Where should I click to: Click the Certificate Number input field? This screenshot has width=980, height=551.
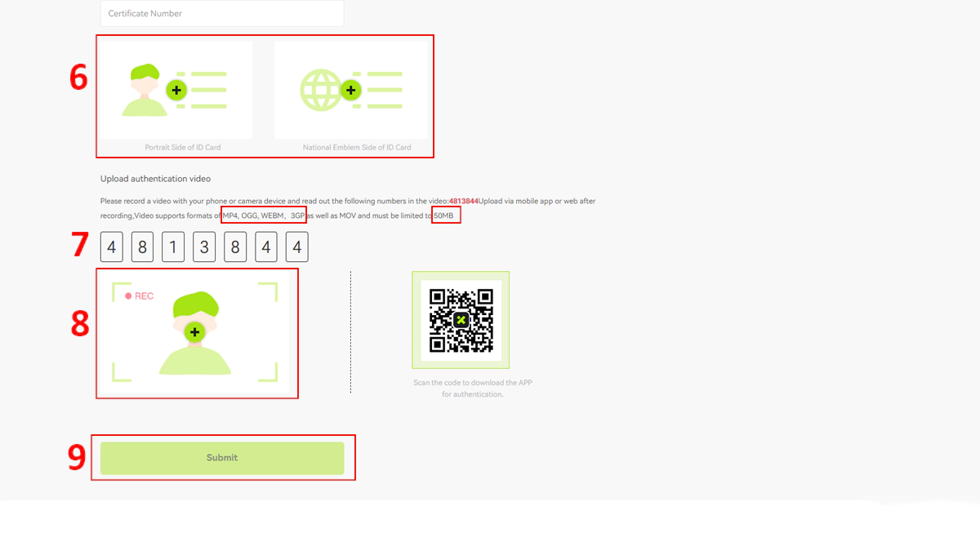pyautogui.click(x=221, y=14)
